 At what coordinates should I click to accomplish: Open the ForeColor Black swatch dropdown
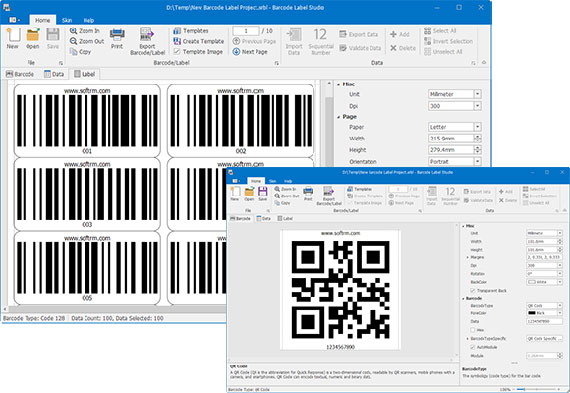(x=559, y=313)
